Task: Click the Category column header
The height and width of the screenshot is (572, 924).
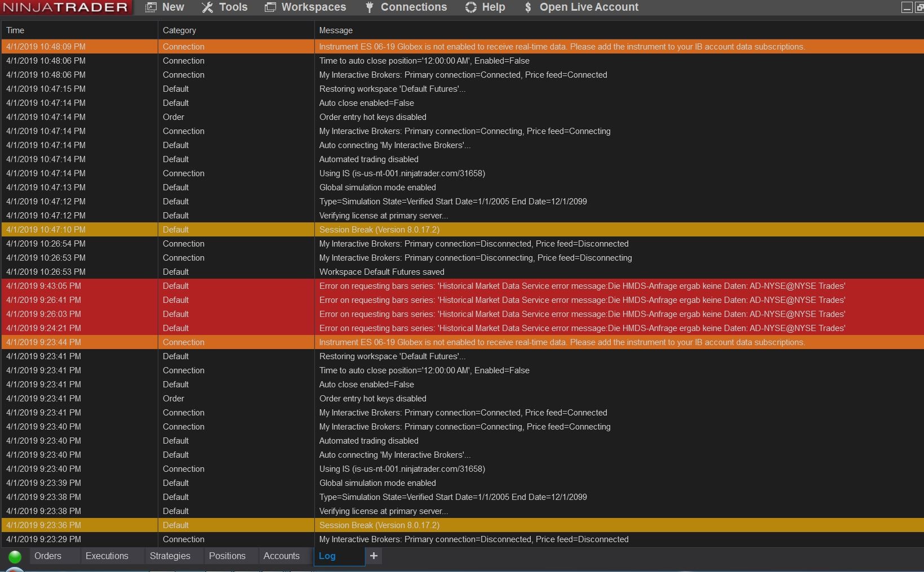Action: pos(236,30)
